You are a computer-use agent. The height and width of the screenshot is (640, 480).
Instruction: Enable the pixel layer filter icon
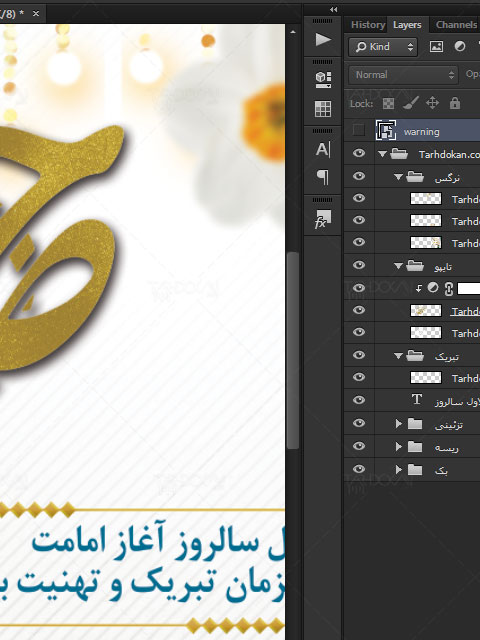pyautogui.click(x=436, y=47)
